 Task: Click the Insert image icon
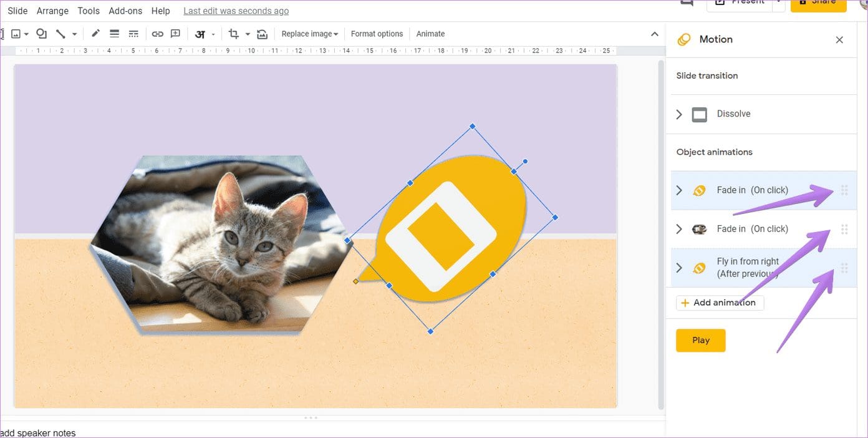pyautogui.click(x=16, y=34)
